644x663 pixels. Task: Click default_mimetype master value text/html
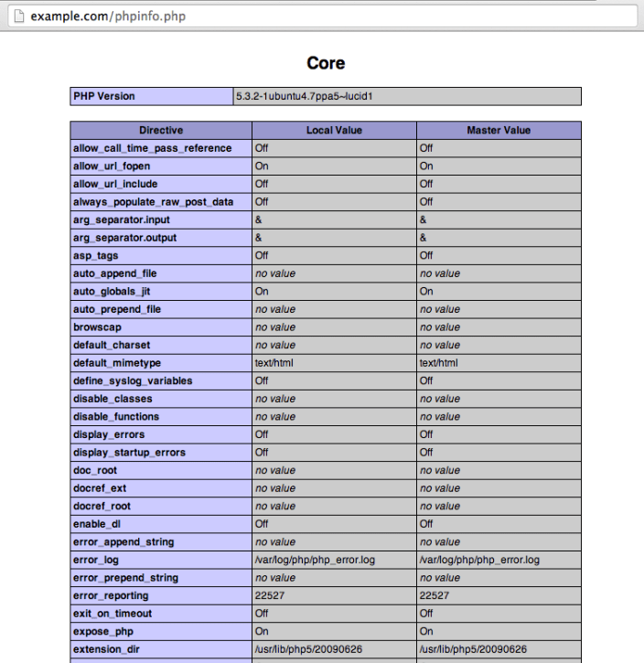click(438, 363)
